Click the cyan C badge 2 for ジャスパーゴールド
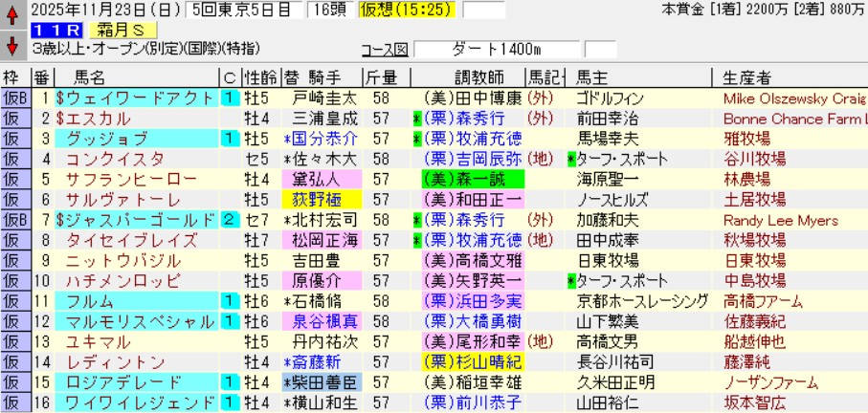The height and width of the screenshot is (413, 868). pos(230,220)
